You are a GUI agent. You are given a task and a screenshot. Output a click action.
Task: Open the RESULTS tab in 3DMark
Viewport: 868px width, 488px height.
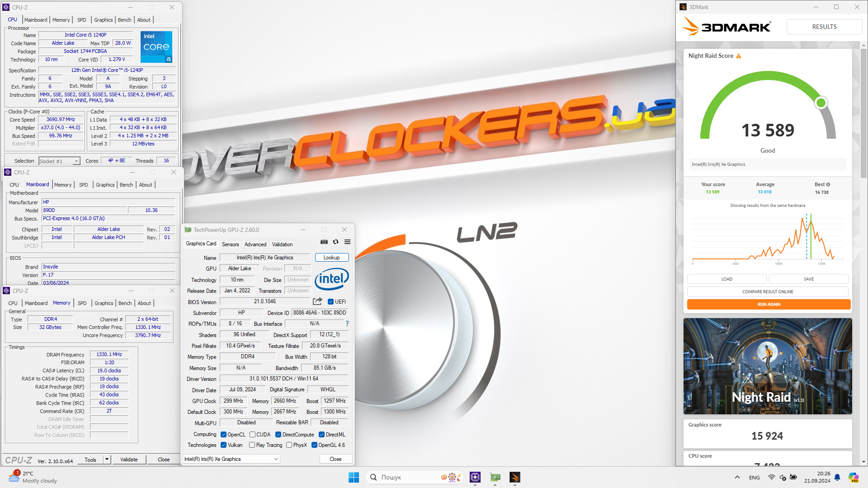pos(824,27)
